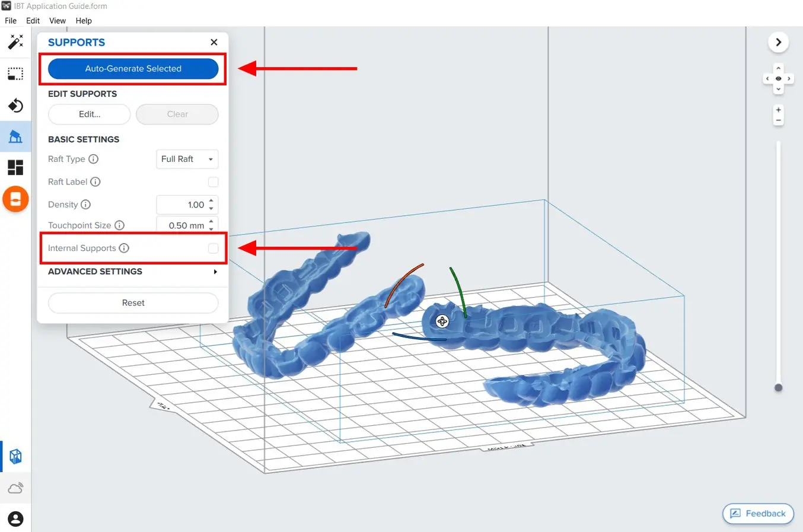Click the orange printer start print icon

click(x=15, y=199)
